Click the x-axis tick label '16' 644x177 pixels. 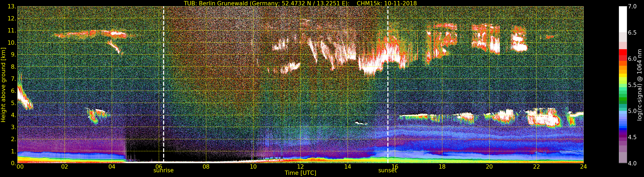point(395,167)
